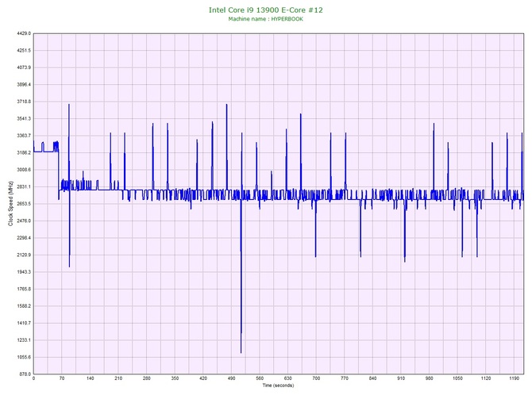Image resolution: width=532 pixels, height=399 pixels.
Task: Click the y-axis value '3363.7'
Action: coord(24,136)
